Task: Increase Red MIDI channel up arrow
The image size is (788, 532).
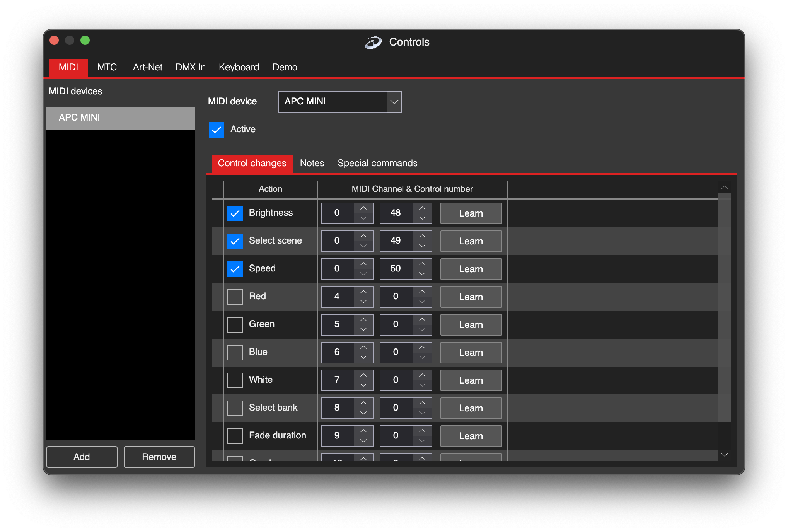Action: tap(363, 292)
